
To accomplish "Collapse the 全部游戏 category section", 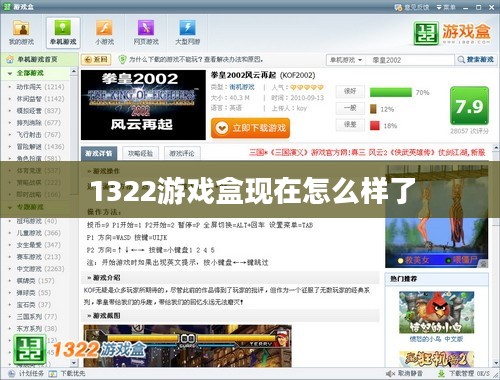I will (x=10, y=73).
